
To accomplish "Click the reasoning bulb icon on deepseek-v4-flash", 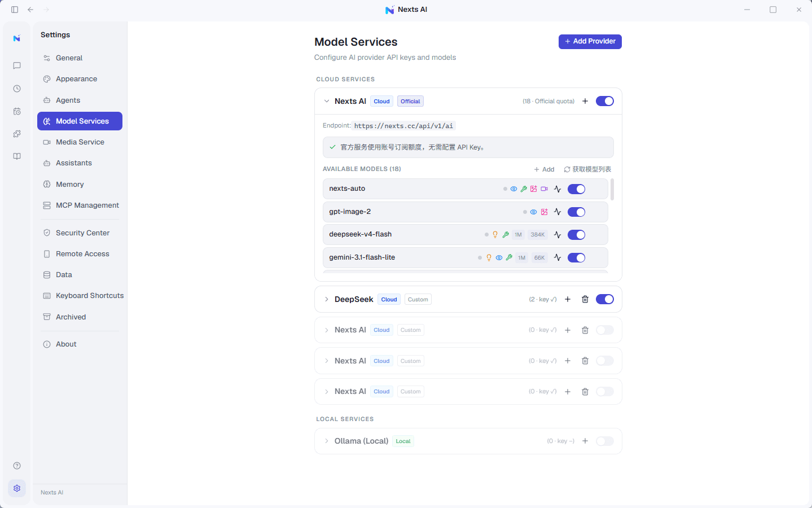I will [x=495, y=235].
